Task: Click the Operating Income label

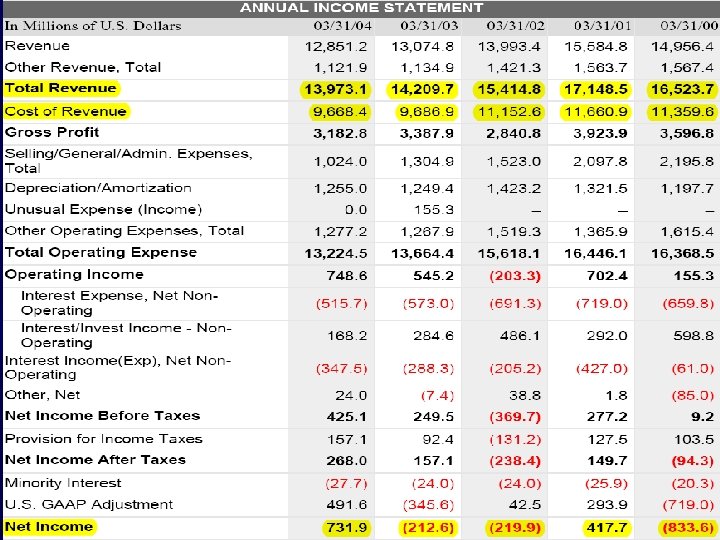Action: [x=74, y=275]
